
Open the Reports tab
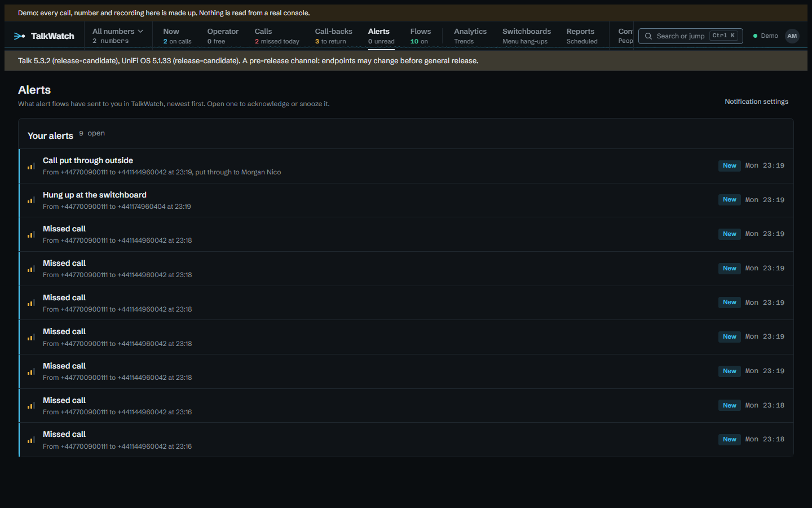582,36
